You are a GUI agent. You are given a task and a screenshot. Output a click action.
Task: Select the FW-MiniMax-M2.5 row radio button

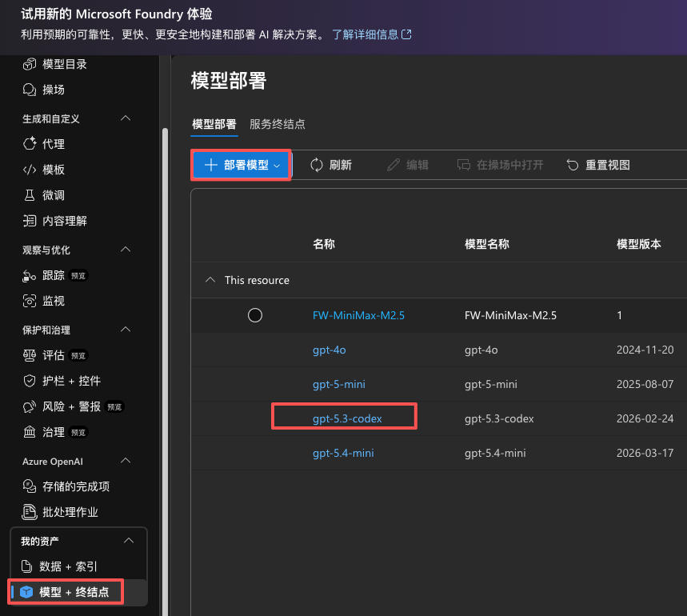255,315
